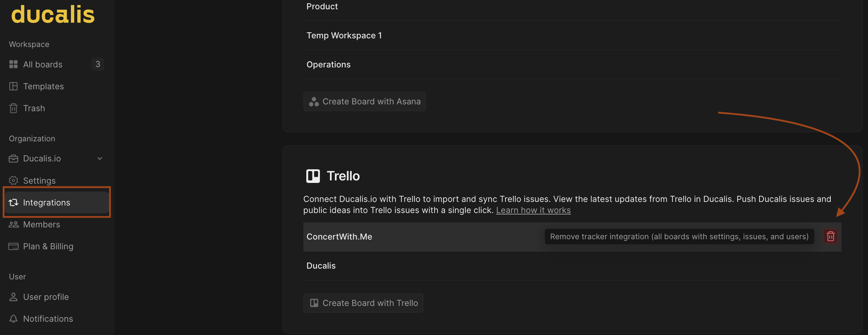
Task: Open the Learn how it works link
Action: (x=533, y=210)
